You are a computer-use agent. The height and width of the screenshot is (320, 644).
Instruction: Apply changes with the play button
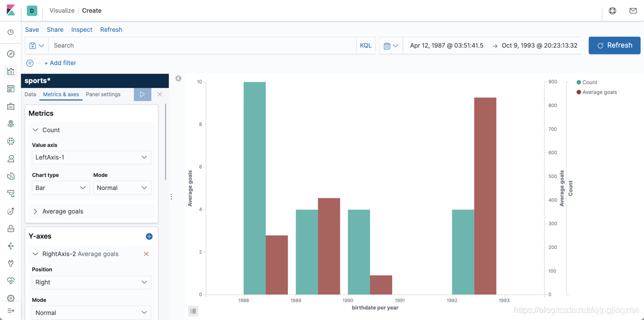click(x=142, y=94)
